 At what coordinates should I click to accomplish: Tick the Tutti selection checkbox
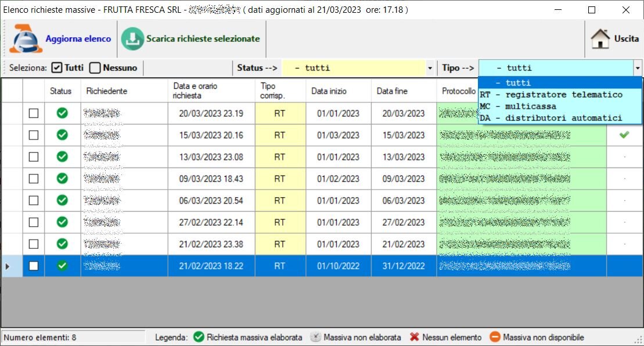57,67
